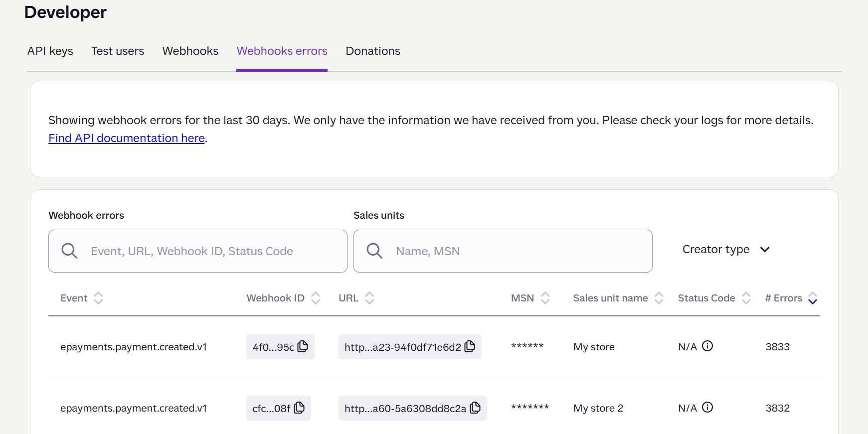Open Find API documentation here link
The height and width of the screenshot is (434, 868).
(127, 138)
